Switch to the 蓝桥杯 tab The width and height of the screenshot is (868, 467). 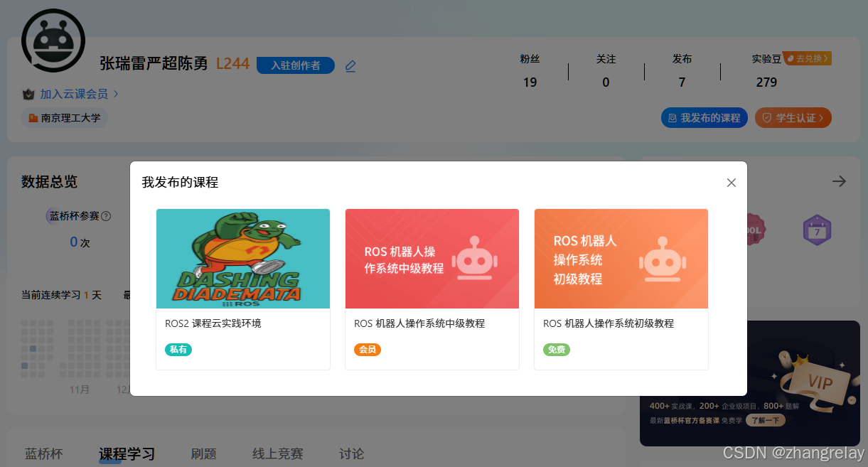point(44,453)
